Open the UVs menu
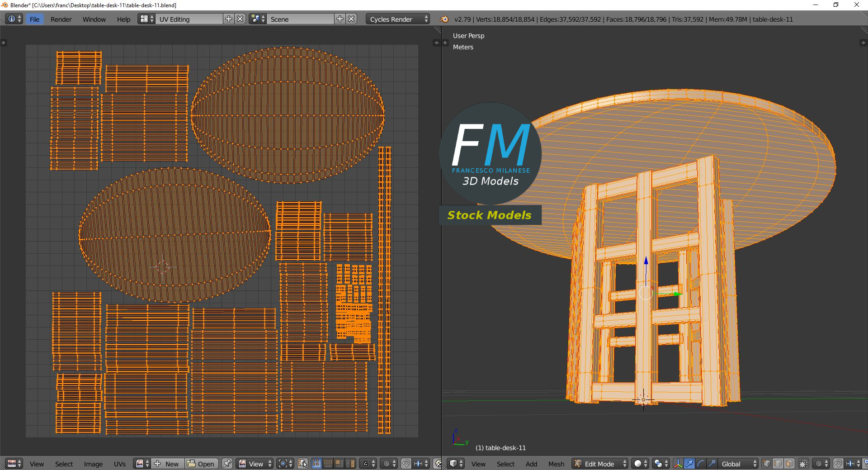The image size is (868, 470). tap(120, 464)
